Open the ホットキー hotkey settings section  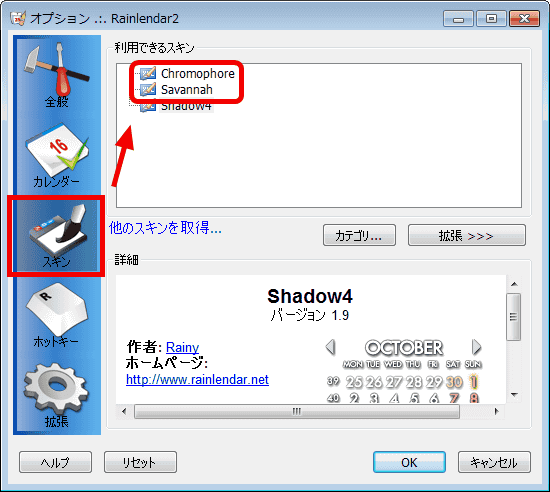pyautogui.click(x=56, y=315)
